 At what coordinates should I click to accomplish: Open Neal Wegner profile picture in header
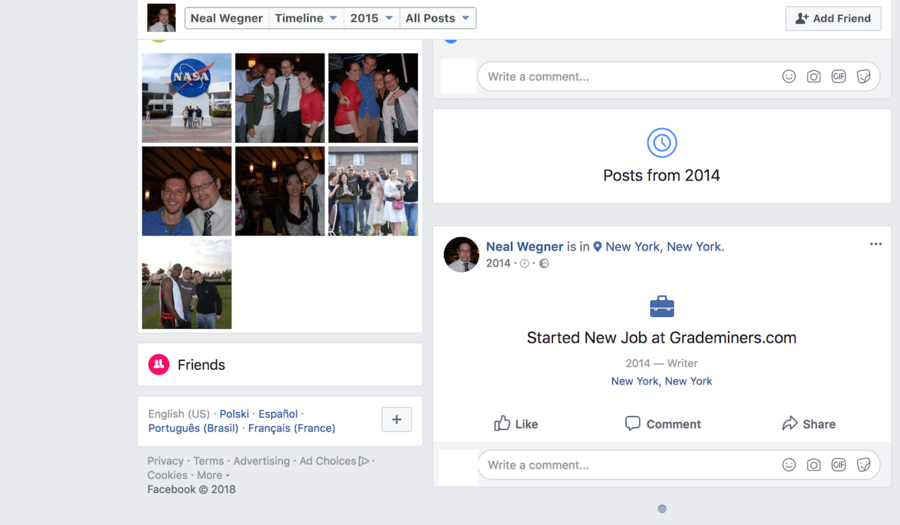tap(161, 18)
